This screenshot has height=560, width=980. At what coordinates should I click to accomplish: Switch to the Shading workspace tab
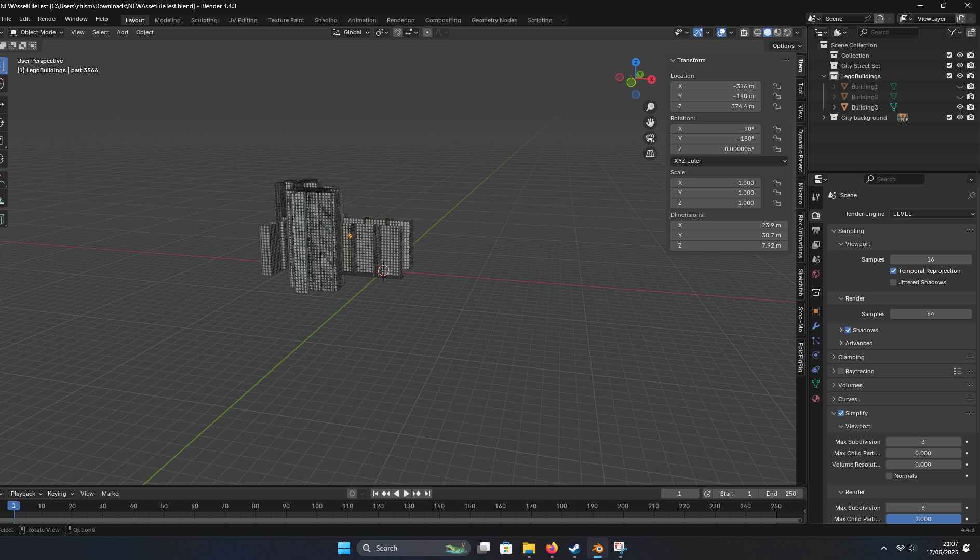click(x=326, y=20)
